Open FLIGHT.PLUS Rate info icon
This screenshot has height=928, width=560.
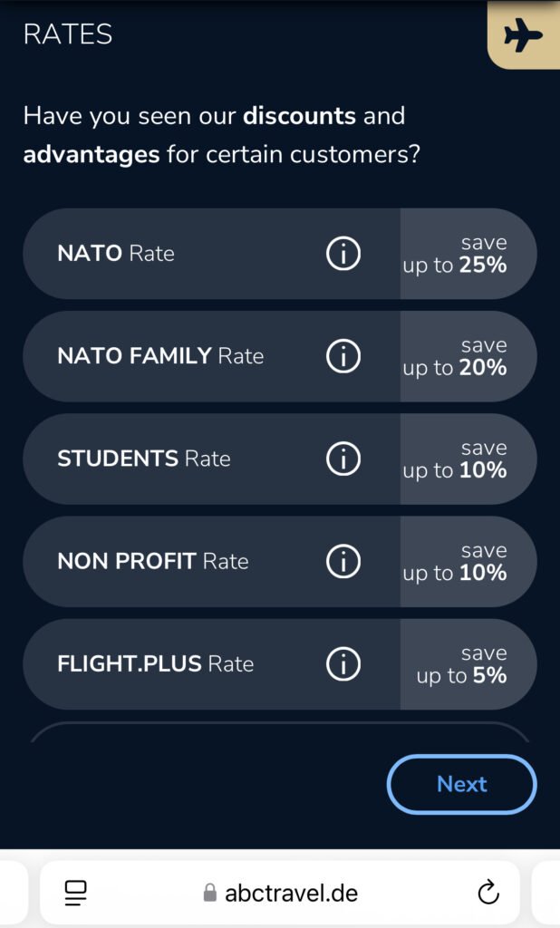[343, 664]
